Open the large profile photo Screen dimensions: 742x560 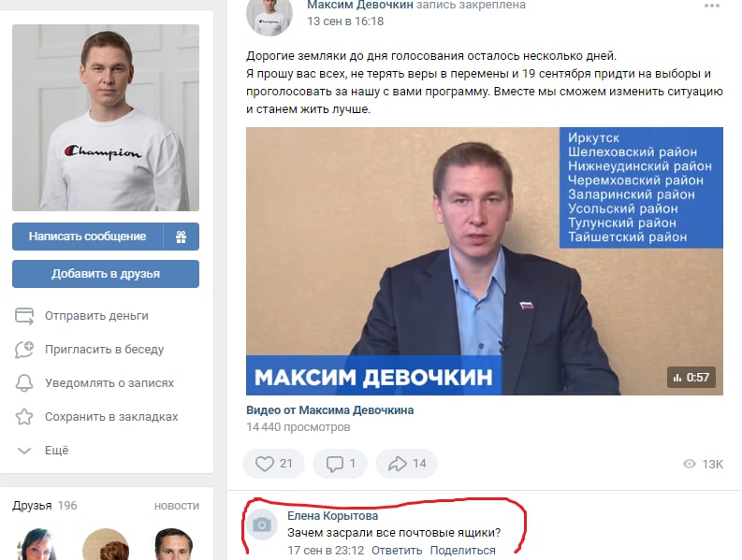pyautogui.click(x=106, y=118)
